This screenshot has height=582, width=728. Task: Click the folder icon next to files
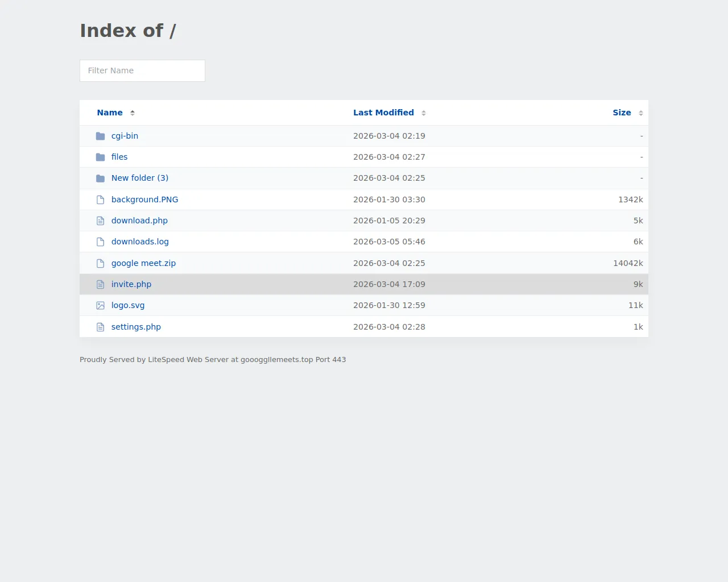click(x=101, y=157)
